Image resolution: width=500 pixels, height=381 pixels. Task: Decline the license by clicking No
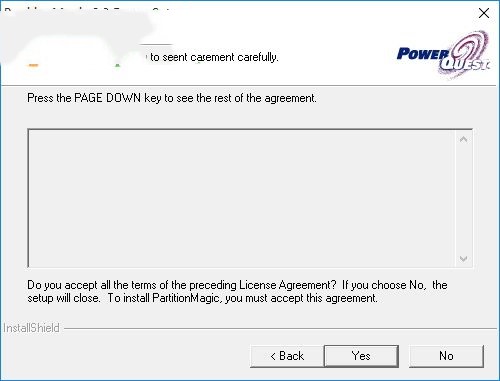pos(446,356)
